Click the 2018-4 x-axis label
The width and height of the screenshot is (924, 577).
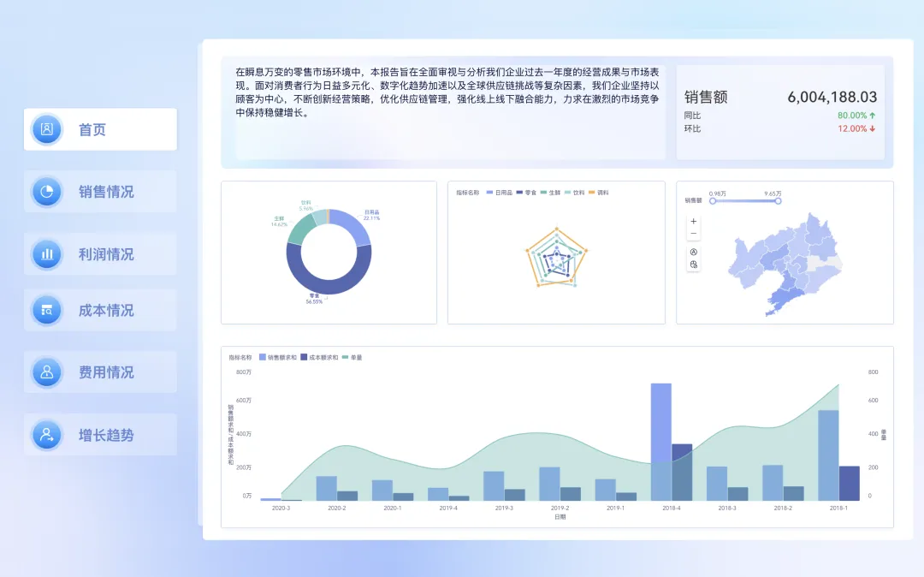[x=672, y=508]
